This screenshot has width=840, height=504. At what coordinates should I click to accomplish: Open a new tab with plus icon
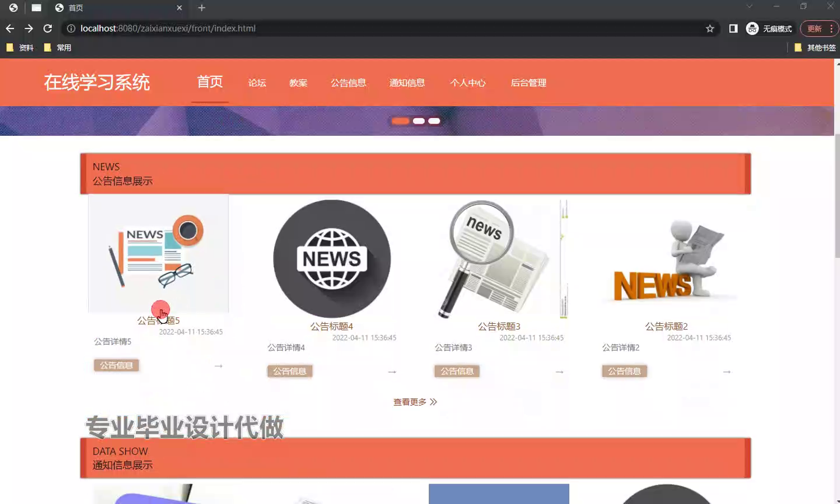[202, 8]
